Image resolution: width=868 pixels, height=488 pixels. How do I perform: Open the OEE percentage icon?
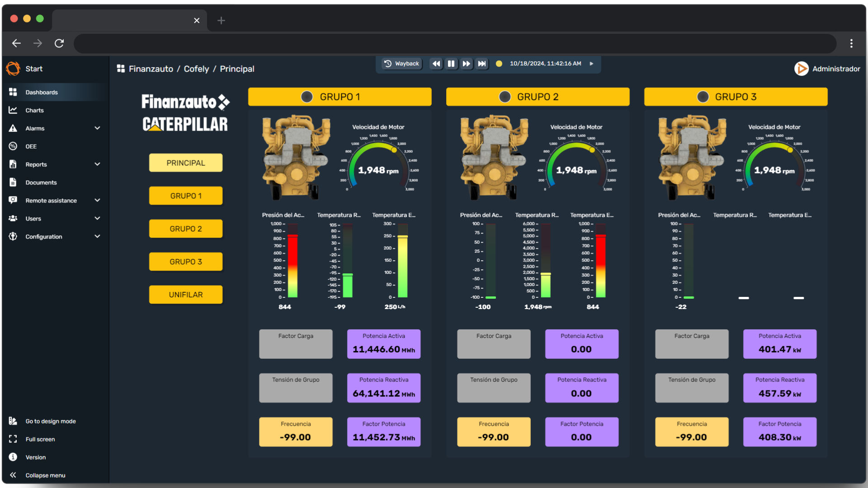pyautogui.click(x=13, y=146)
